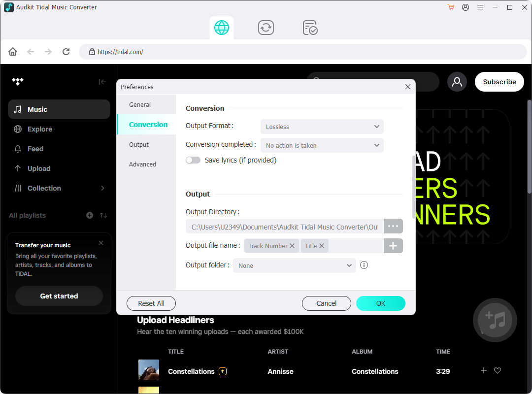Open Upload in TIDAL sidebar

click(x=59, y=168)
